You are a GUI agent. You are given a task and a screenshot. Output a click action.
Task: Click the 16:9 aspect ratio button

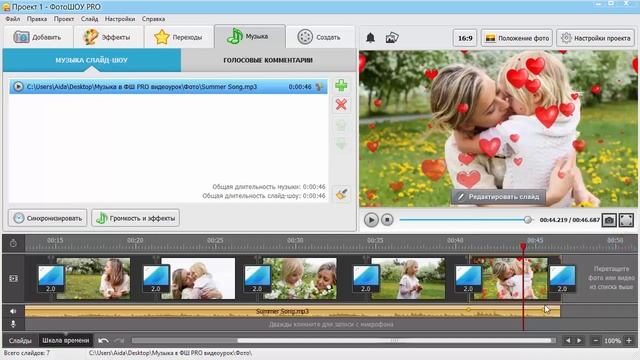[465, 38]
